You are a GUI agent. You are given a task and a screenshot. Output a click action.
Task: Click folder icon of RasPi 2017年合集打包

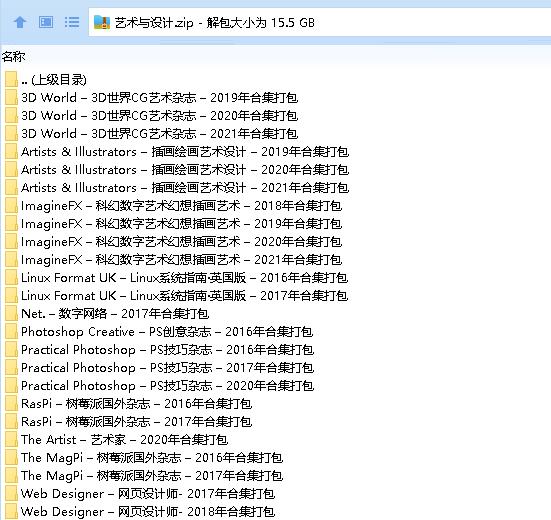coord(11,422)
